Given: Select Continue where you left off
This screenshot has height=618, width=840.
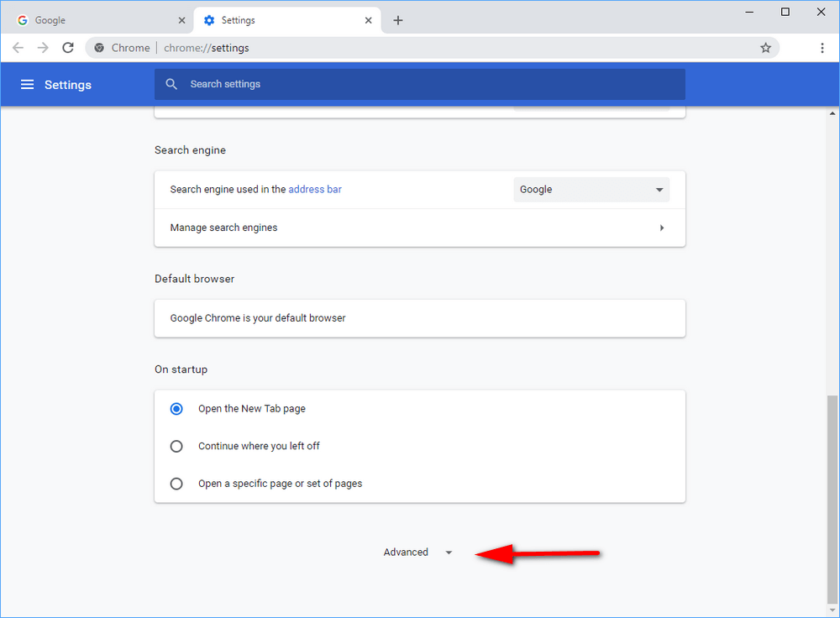Looking at the screenshot, I should [x=176, y=447].
